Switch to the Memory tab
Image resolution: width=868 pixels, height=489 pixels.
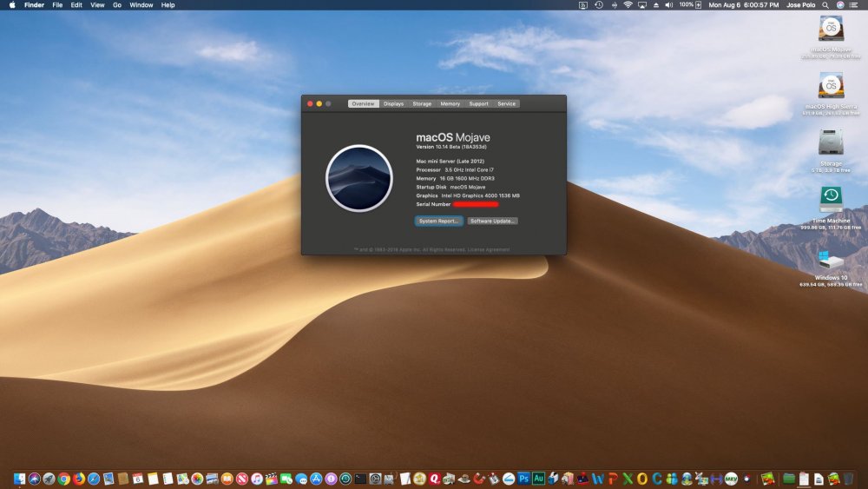pyautogui.click(x=450, y=103)
